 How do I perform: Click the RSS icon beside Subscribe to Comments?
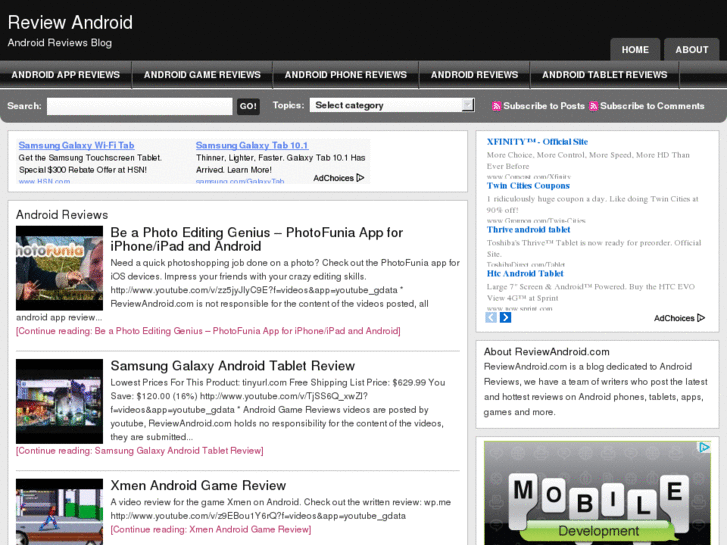(593, 106)
